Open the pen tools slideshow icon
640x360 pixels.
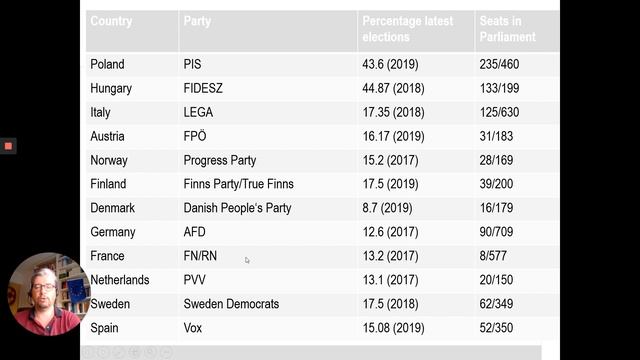pyautogui.click(x=118, y=352)
